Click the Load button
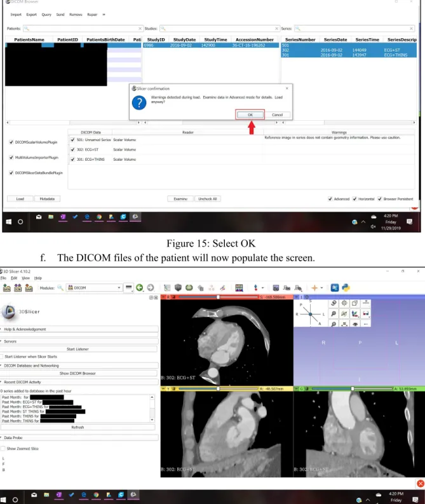Viewport: 425px width, 504px height. (20, 199)
